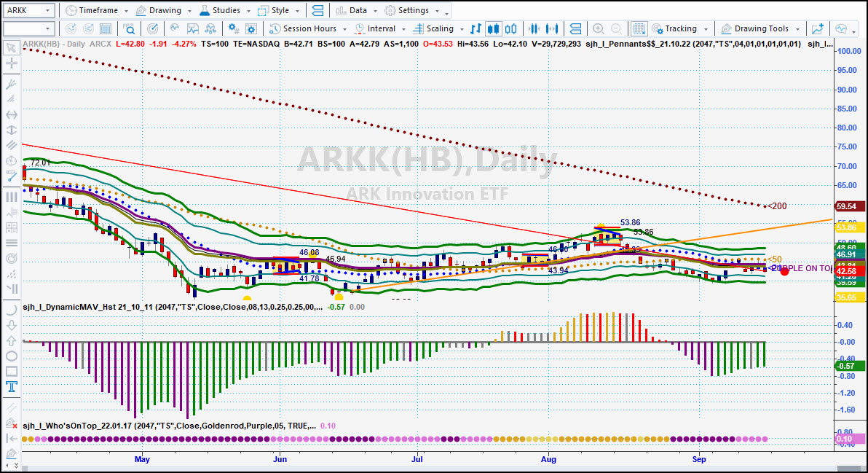Click the yellow 53.86 price label on axis
This screenshot has height=473, width=868.
tap(848, 227)
